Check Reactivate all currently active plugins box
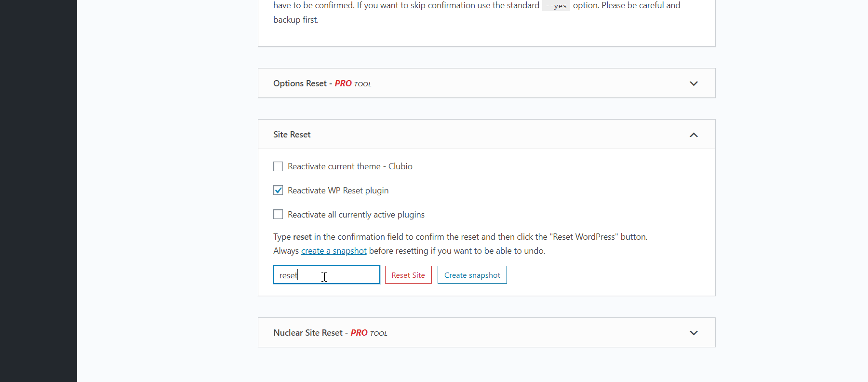This screenshot has height=382, width=868. point(278,214)
